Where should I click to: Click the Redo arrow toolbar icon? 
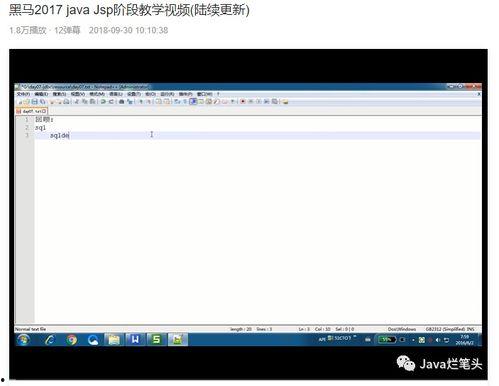[111, 101]
